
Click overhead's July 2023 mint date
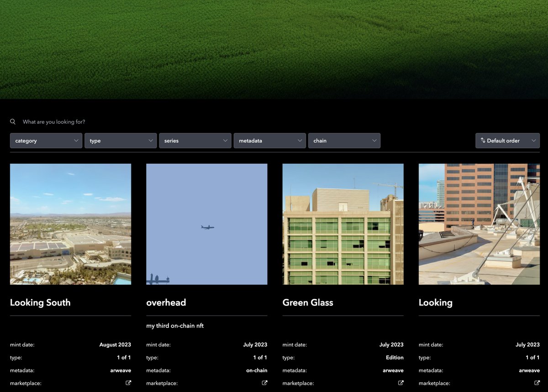click(255, 345)
